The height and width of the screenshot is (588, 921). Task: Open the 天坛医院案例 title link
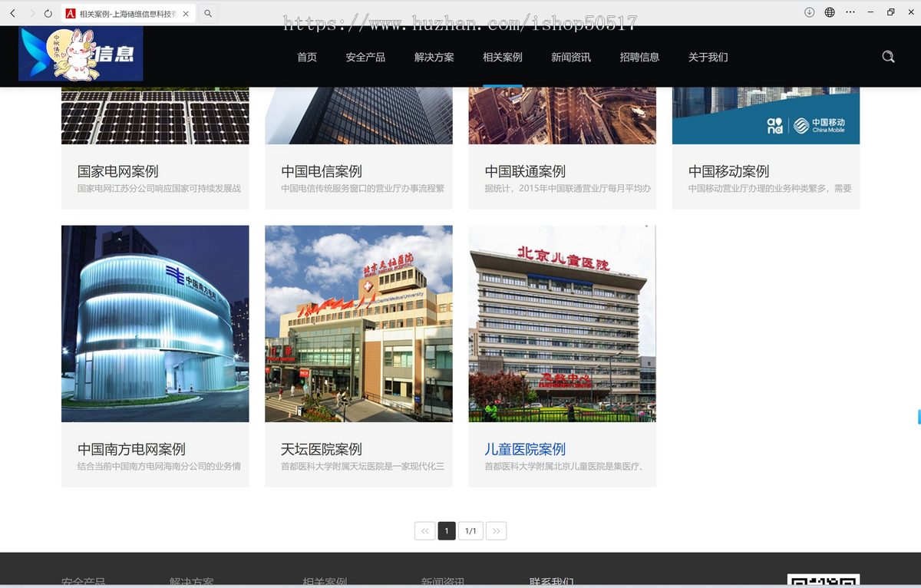[x=322, y=449]
